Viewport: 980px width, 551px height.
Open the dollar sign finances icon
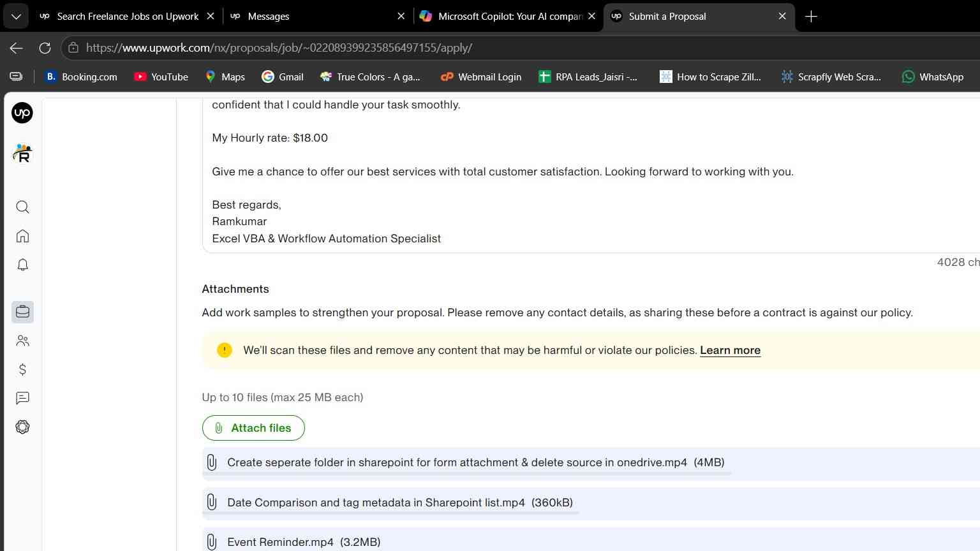[x=22, y=370]
